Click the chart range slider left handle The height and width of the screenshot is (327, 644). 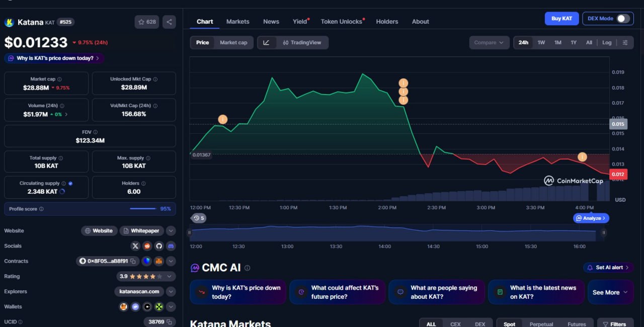click(190, 232)
